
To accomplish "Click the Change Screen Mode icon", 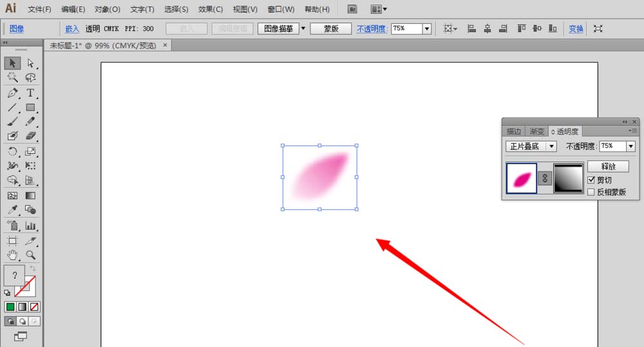I will pos(21,337).
